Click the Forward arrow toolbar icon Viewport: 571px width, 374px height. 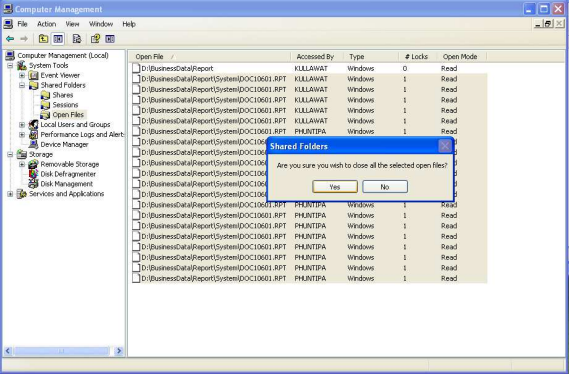click(24, 39)
